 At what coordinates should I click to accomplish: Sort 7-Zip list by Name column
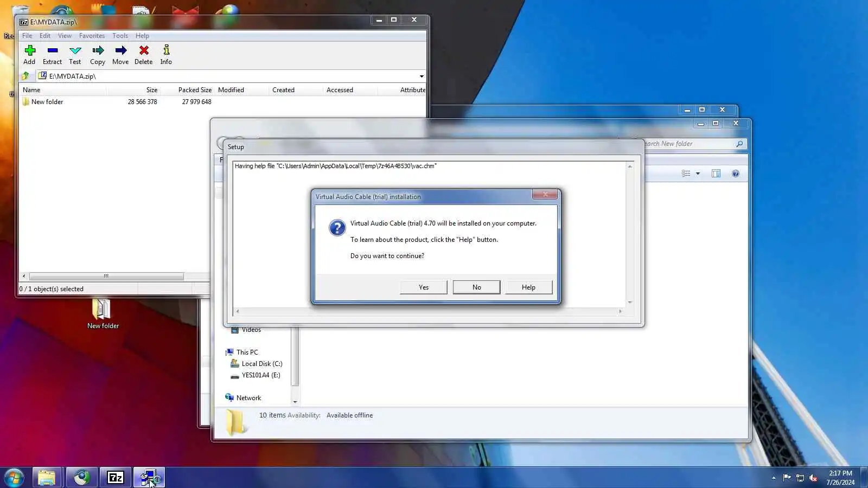click(x=62, y=90)
